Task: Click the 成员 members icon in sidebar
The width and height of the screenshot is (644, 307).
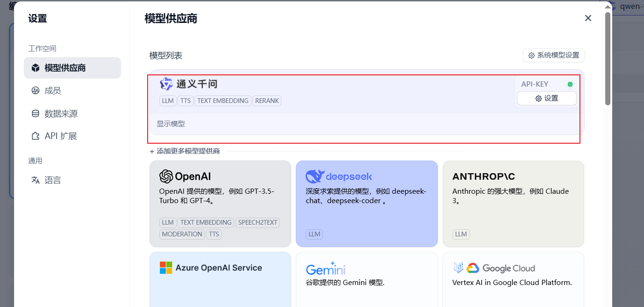Action: (x=36, y=91)
